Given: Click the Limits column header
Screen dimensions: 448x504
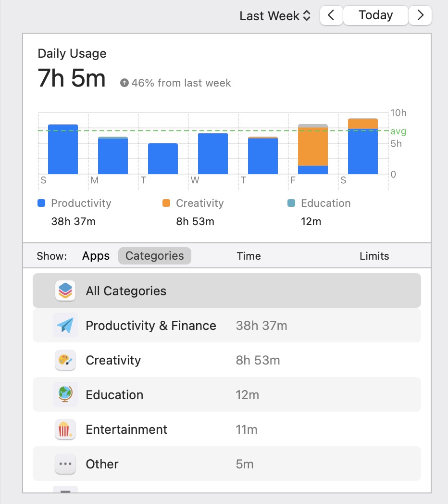Looking at the screenshot, I should pyautogui.click(x=374, y=256).
